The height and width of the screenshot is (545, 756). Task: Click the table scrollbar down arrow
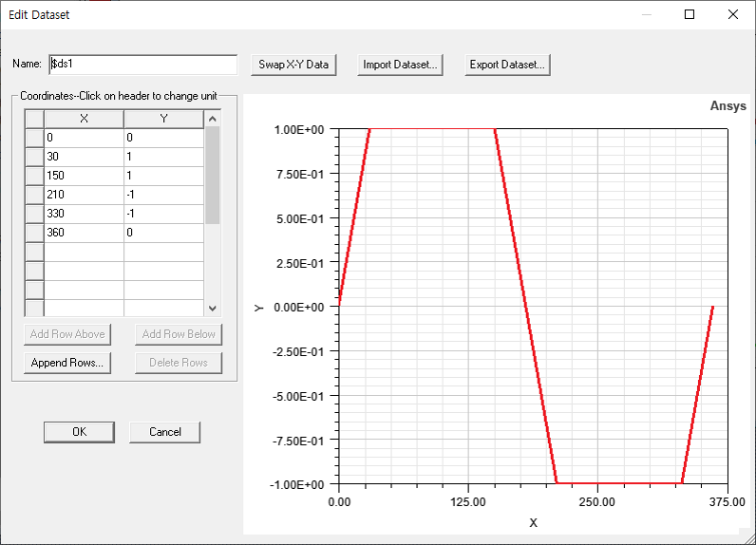point(212,309)
